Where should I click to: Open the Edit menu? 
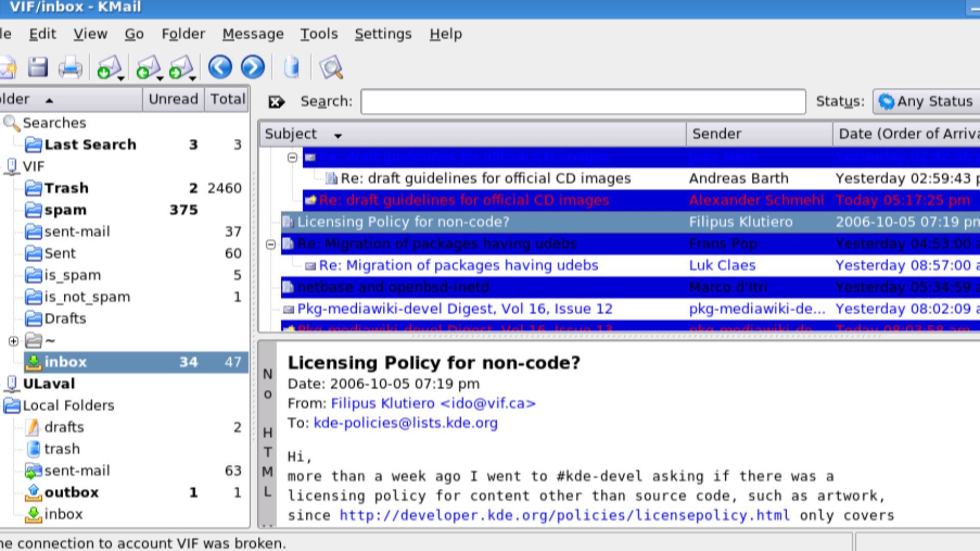42,34
